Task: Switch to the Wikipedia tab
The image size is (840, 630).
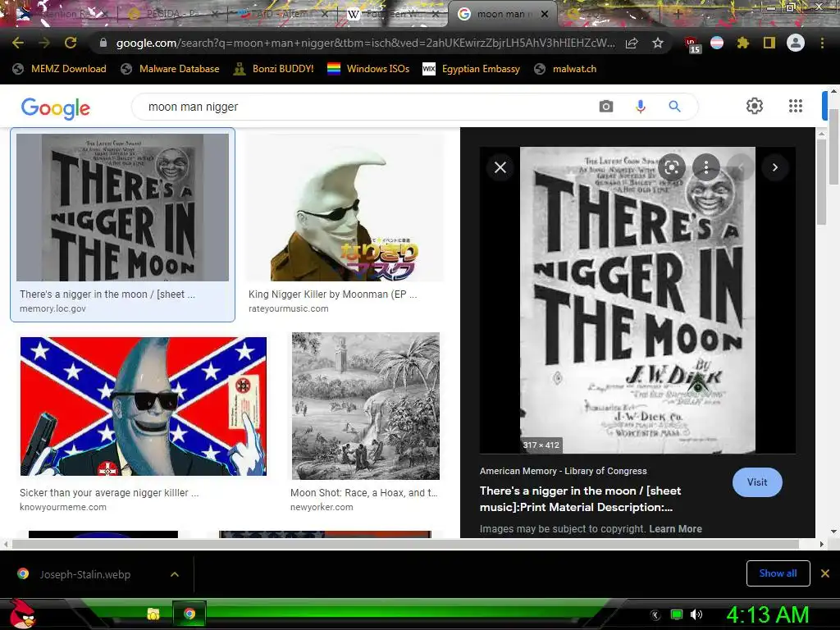Action: coord(393,14)
